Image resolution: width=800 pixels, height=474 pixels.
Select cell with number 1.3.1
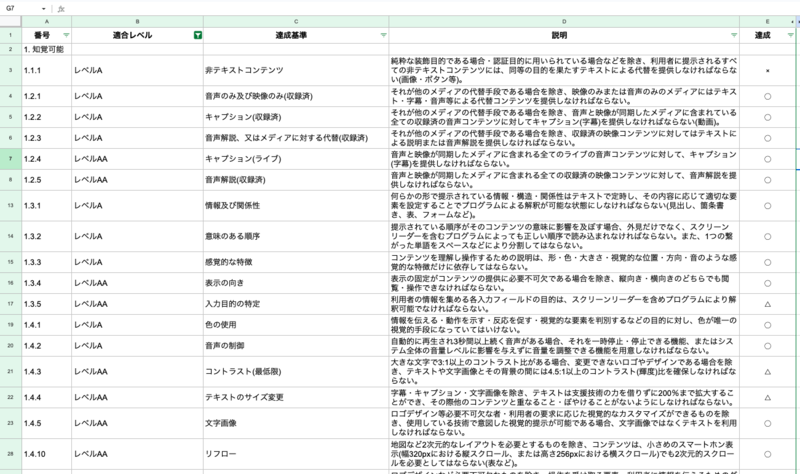point(46,205)
